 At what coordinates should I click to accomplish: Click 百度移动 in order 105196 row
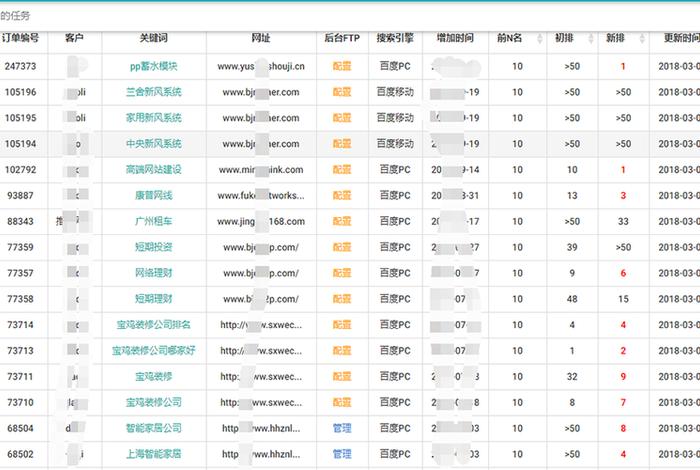395,92
